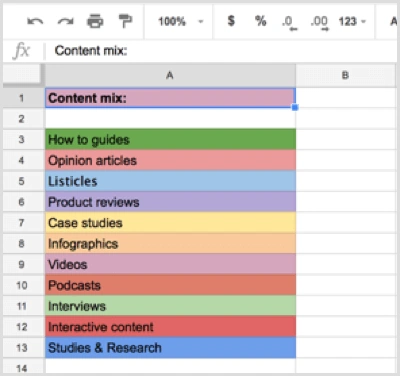This screenshot has width=400, height=376.
Task: Select column A header
Action: 170,76
